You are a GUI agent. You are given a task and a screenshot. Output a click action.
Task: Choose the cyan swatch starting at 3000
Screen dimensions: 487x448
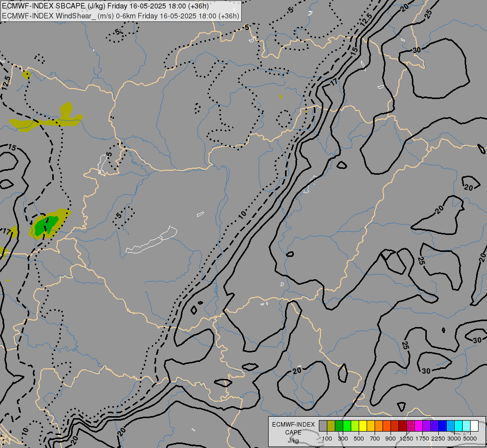click(x=459, y=426)
